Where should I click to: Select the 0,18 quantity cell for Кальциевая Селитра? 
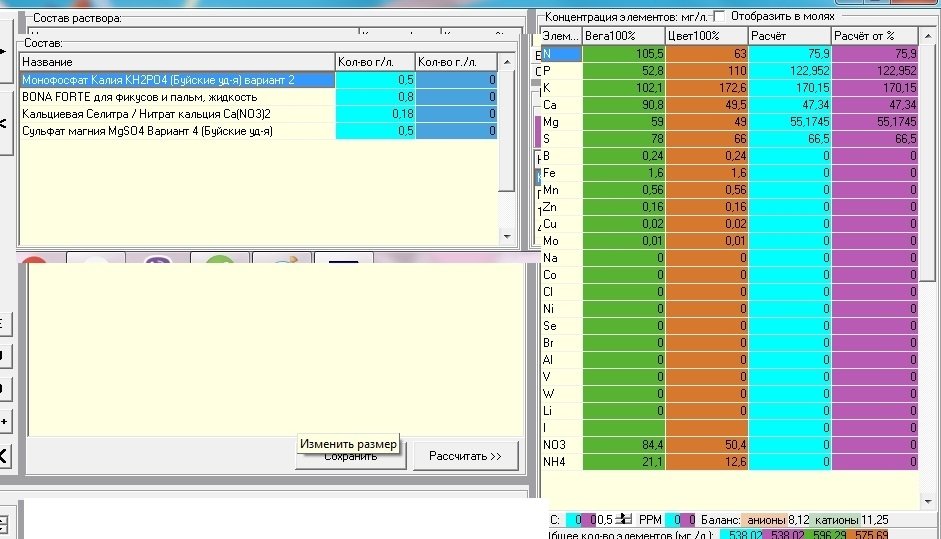pyautogui.click(x=375, y=114)
